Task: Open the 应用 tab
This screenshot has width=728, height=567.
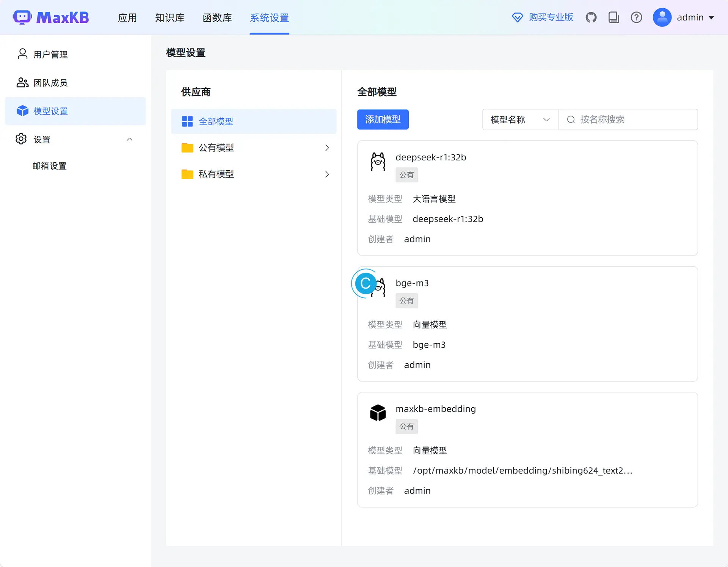Action: (127, 17)
